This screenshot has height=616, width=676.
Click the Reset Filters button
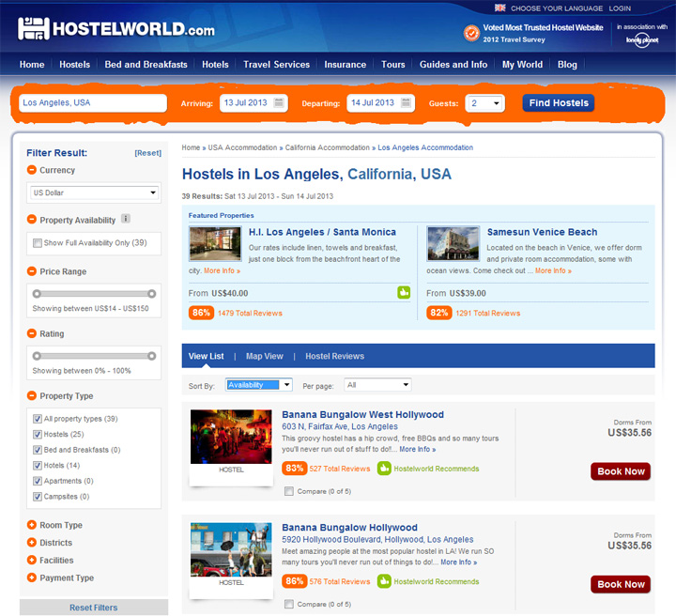click(94, 607)
